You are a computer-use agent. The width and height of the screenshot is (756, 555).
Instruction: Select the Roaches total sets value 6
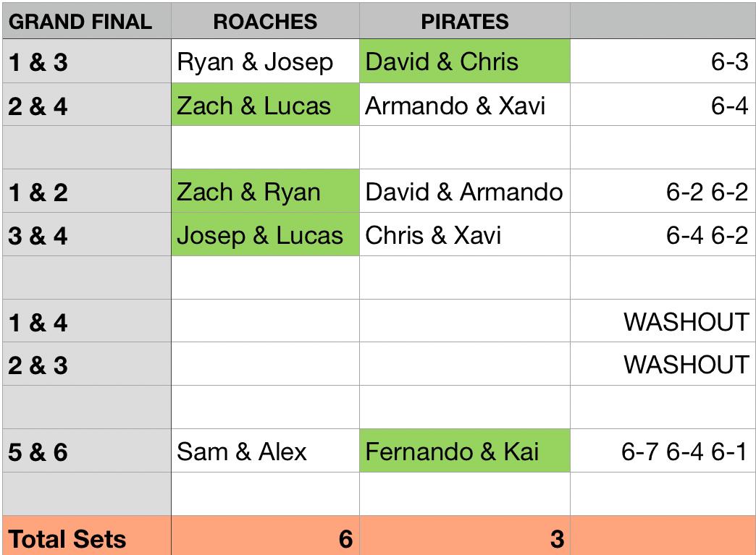pyautogui.click(x=265, y=538)
